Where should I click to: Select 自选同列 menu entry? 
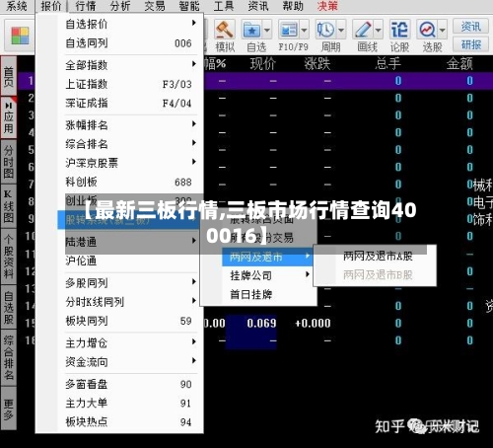130,42
